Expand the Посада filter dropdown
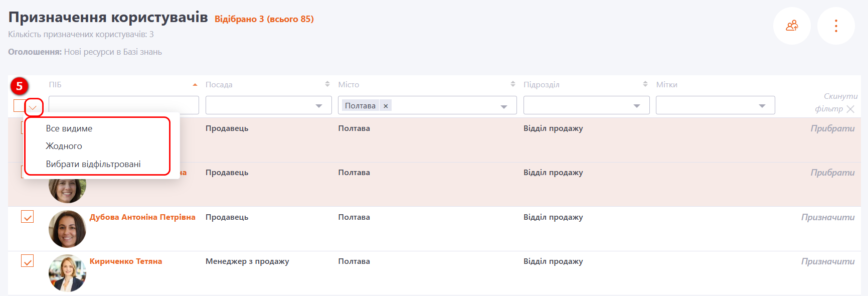Screen dimensions: 868x296 coord(318,106)
